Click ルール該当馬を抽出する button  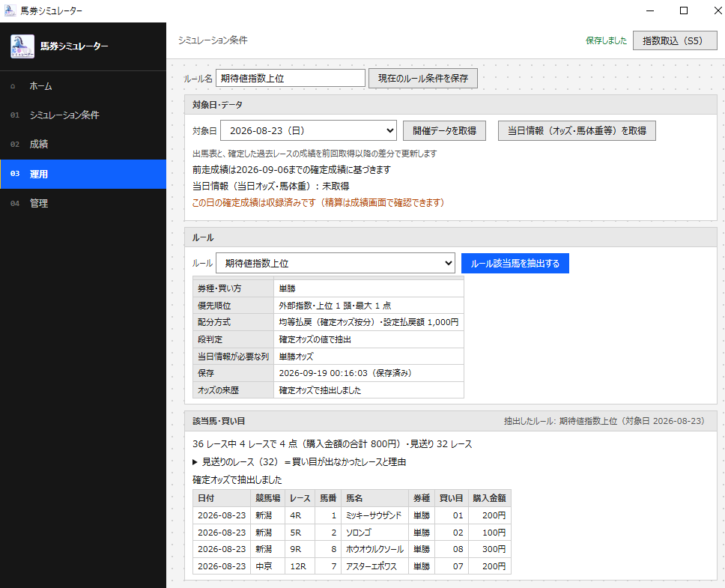(515, 263)
